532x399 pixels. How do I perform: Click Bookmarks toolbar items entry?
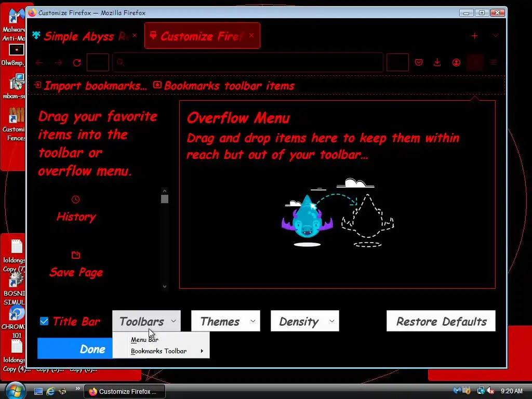click(x=223, y=86)
